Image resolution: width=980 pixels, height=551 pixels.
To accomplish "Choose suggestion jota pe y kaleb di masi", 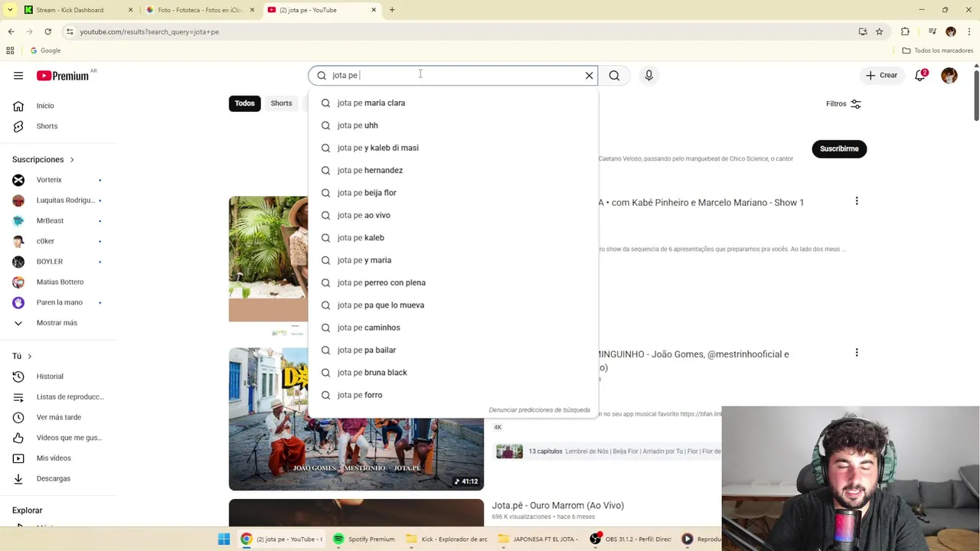I will (453, 148).
